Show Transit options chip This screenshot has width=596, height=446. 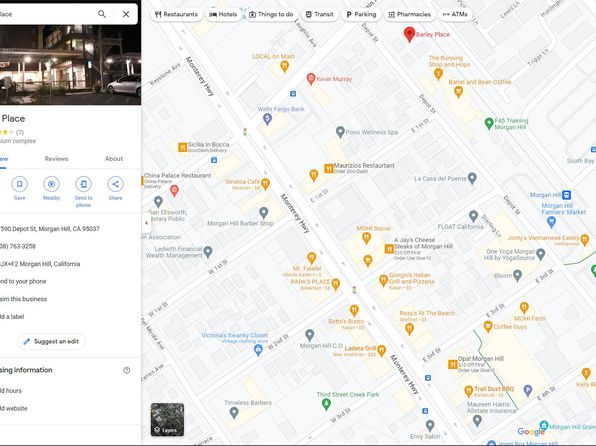(x=320, y=14)
